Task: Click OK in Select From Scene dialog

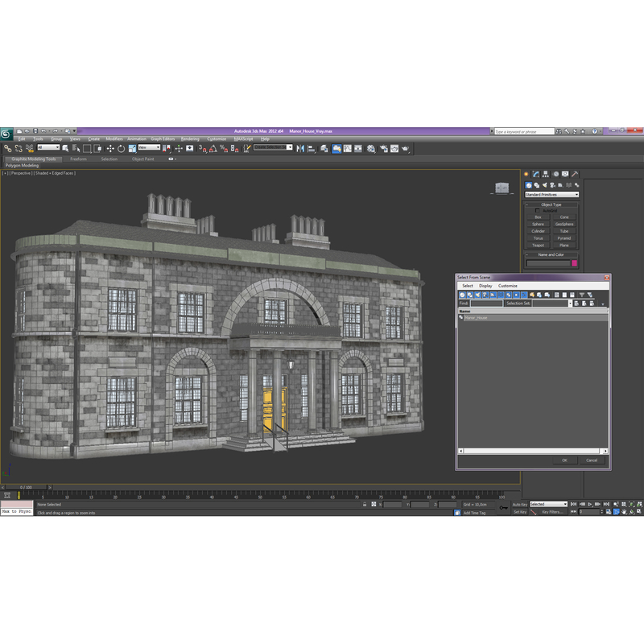Action: point(563,460)
